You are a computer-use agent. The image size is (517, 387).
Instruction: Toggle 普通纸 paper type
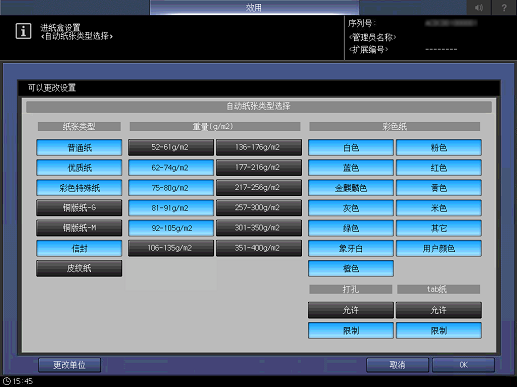point(79,148)
